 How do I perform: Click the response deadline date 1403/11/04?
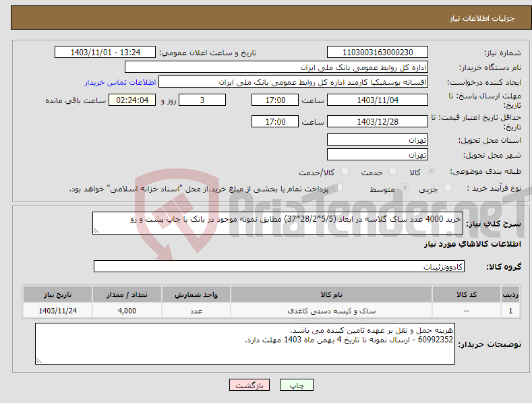click(x=378, y=100)
